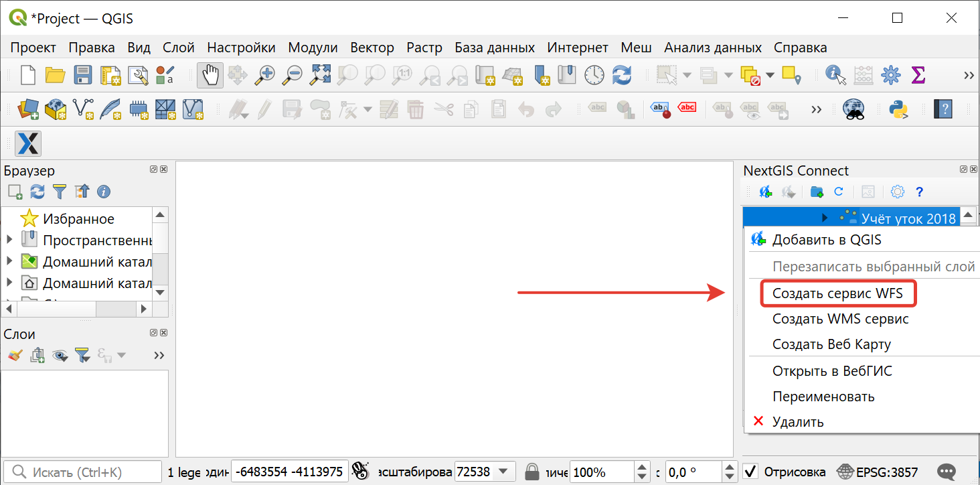
Task: Float the Слои panel with undock icon
Action: click(153, 333)
